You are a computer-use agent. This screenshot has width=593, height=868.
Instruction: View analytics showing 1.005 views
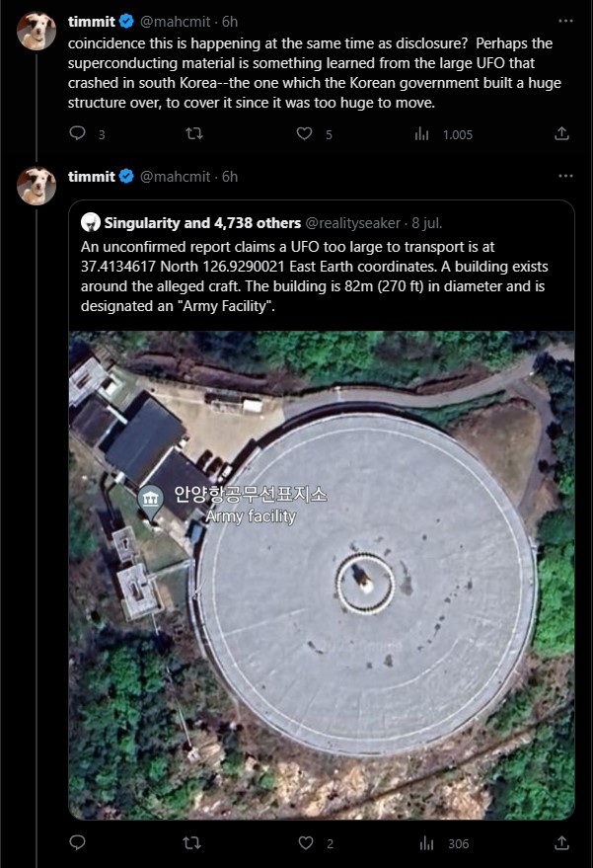[x=422, y=133]
